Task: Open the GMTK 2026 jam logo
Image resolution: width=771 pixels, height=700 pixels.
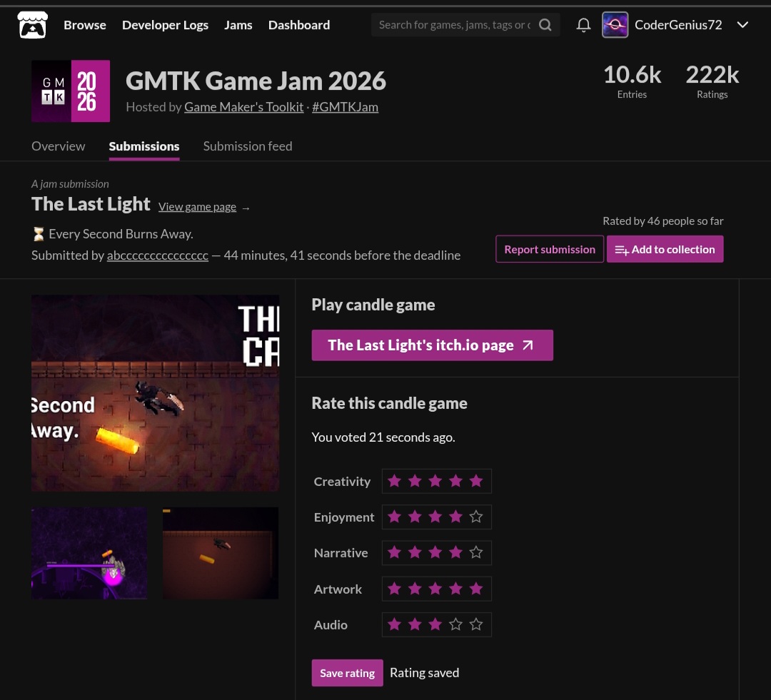Action: tap(71, 91)
